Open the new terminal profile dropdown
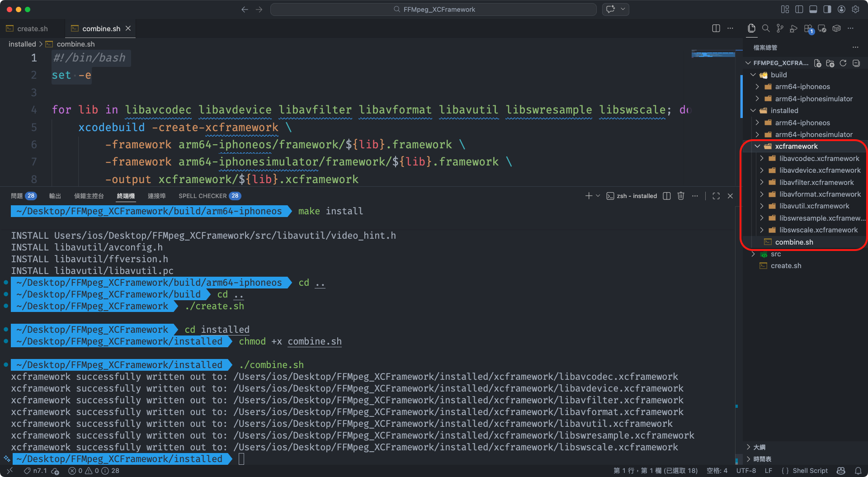This screenshot has width=868, height=477. 598,196
